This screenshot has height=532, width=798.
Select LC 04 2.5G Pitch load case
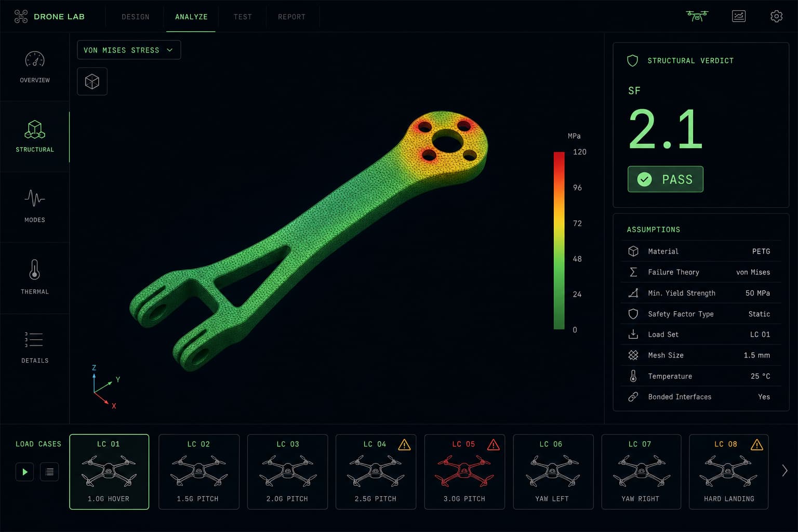point(376,472)
